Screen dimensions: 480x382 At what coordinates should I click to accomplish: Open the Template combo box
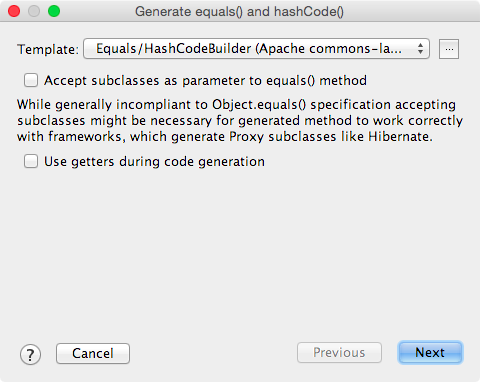(x=256, y=49)
